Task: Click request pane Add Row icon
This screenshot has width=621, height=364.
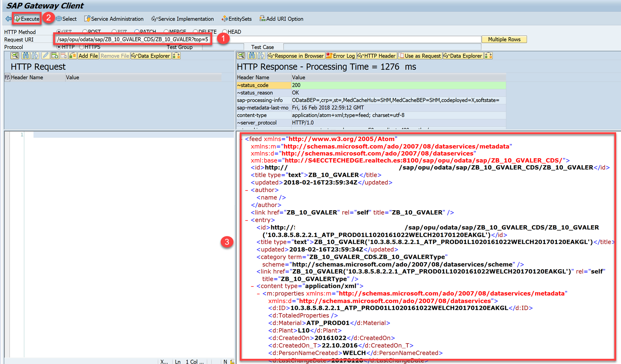Action: coord(55,56)
